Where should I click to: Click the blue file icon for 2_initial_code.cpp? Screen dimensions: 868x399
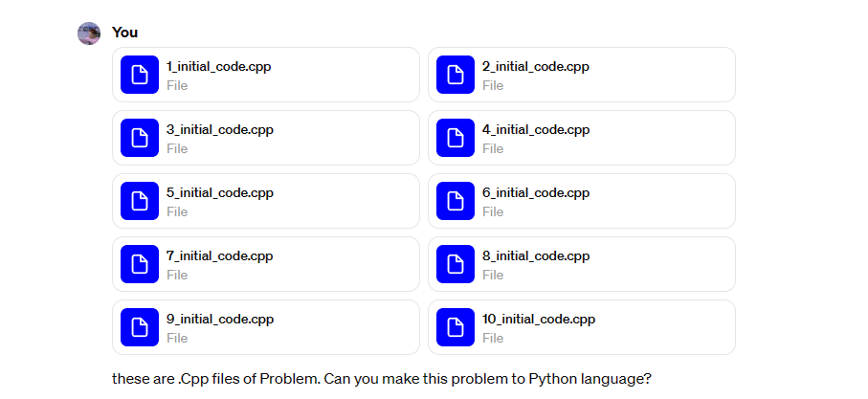455,75
